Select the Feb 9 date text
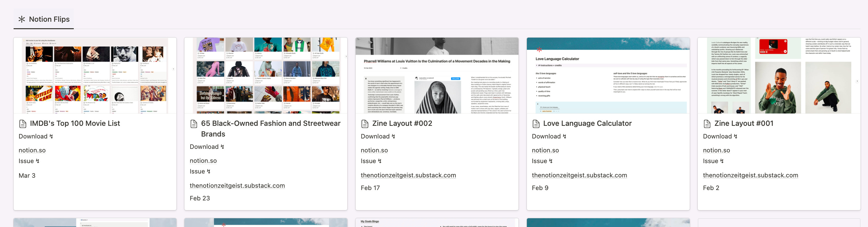 [x=540, y=188]
